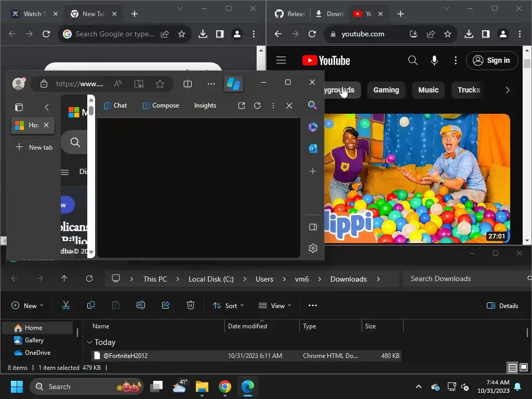This screenshot has width=532, height=399.
Task: Collapse the Today group
Action: (89, 342)
